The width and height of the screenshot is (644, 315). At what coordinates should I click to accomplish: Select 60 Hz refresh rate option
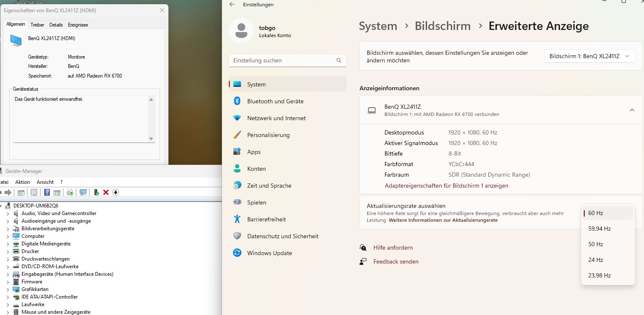(x=608, y=213)
